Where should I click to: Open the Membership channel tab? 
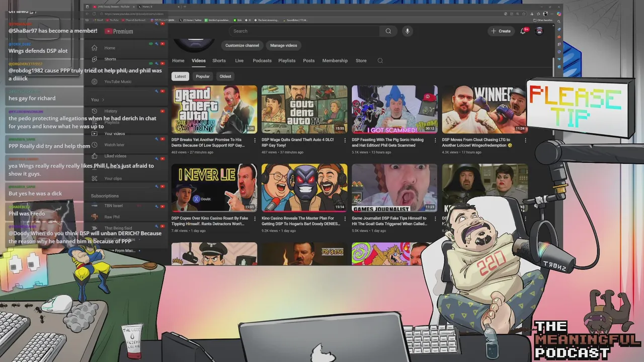(x=335, y=60)
